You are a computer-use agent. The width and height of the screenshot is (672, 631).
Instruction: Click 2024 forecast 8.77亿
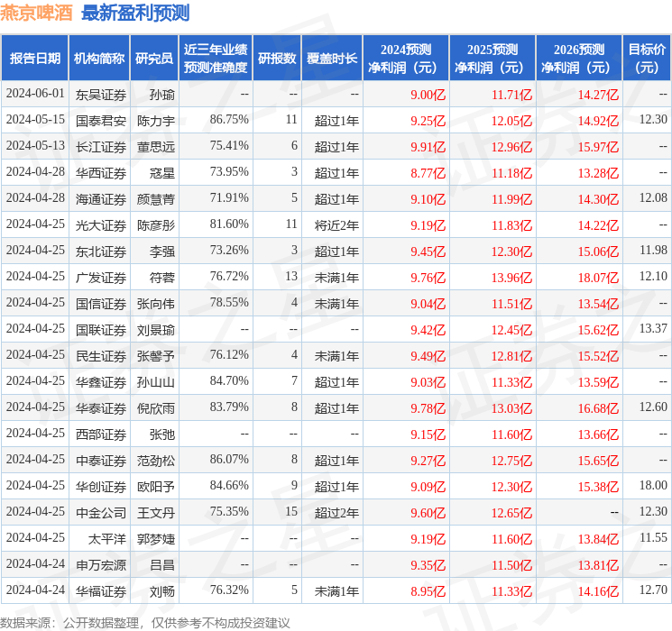428,173
